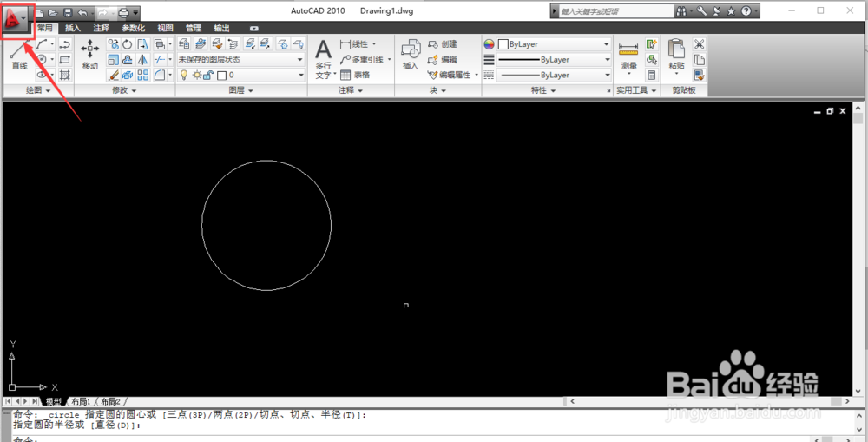Viewport: 868px width, 442px height.
Task: Select the Rotate tool in Modify panel
Action: coord(128,44)
